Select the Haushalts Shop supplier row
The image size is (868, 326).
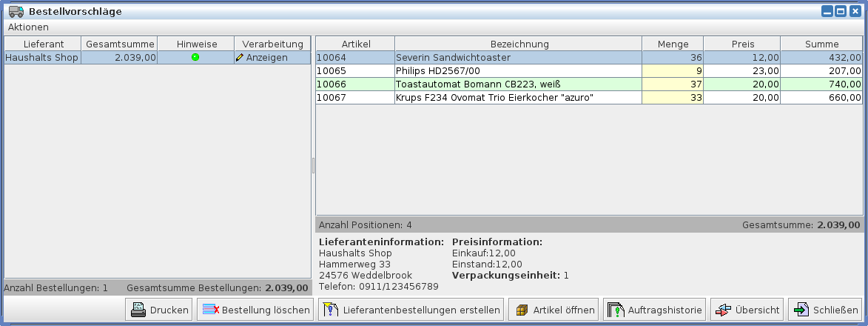pyautogui.click(x=41, y=57)
